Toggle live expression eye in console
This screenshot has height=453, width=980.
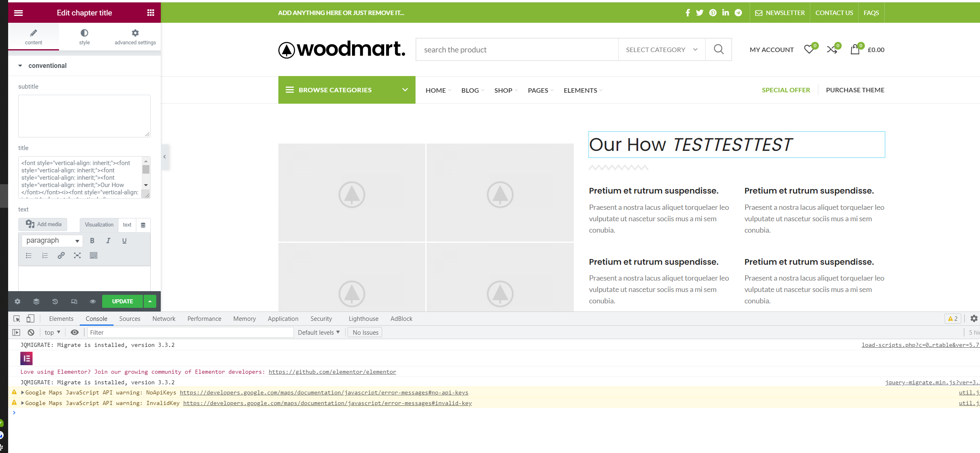click(x=74, y=332)
